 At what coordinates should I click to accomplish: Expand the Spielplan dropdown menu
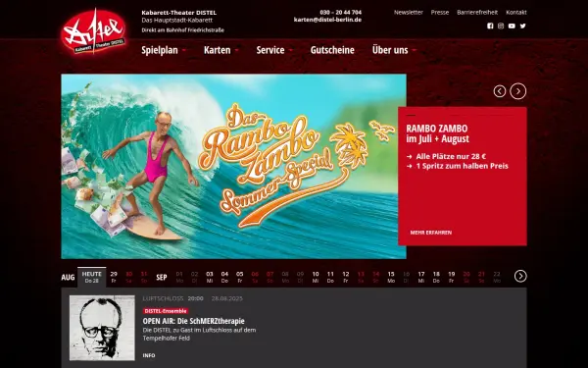coord(164,50)
